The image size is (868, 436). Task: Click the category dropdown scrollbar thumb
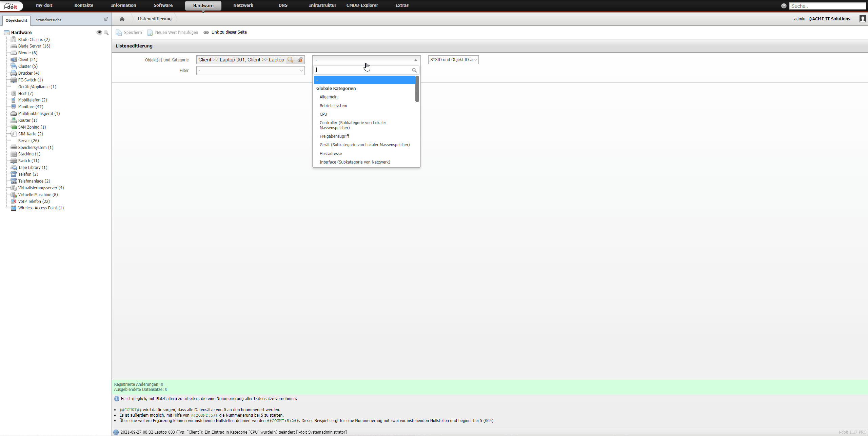(417, 89)
